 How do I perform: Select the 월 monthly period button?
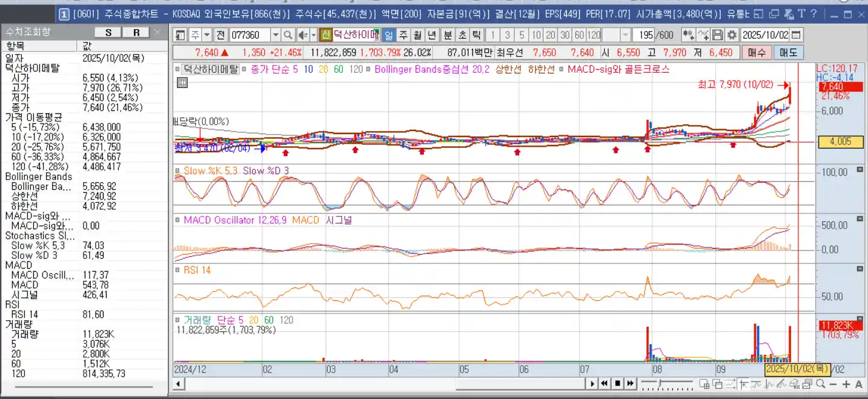[x=417, y=35]
